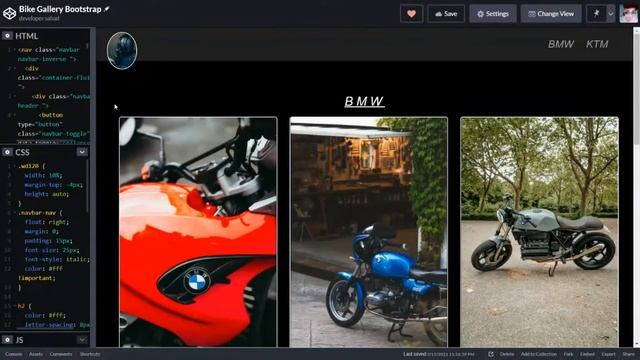
Task: Fold HTML line 1 nav tag arrow
Action: (x=15, y=50)
